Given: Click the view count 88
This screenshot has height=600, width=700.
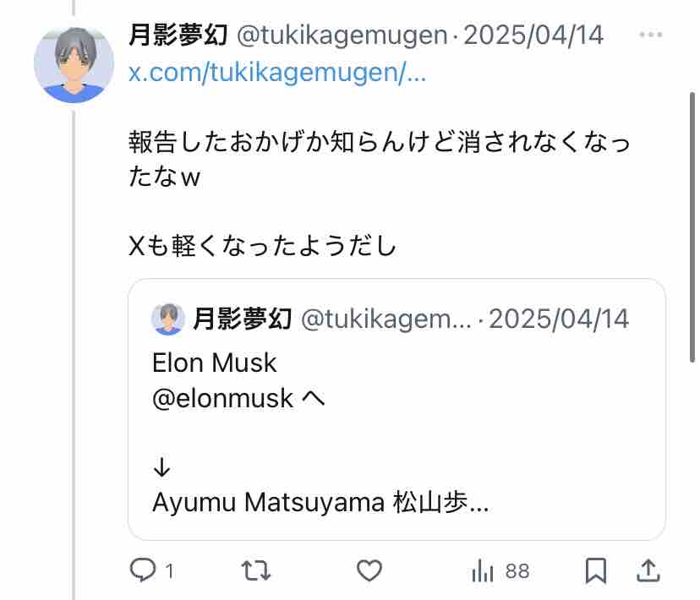Looking at the screenshot, I should pos(517,572).
